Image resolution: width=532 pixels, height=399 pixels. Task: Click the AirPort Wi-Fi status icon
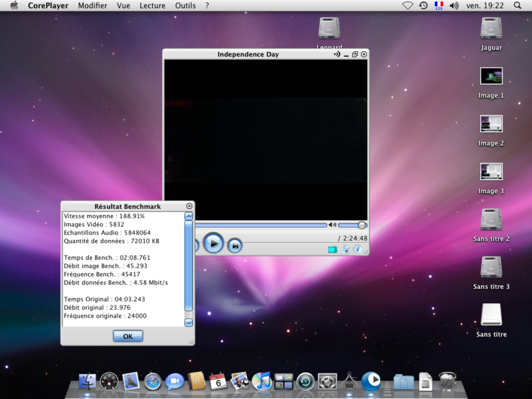tap(407, 6)
